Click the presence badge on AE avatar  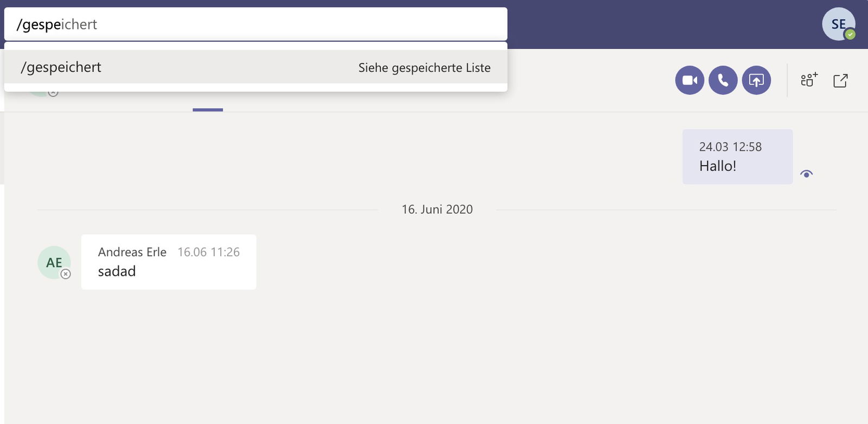66,274
